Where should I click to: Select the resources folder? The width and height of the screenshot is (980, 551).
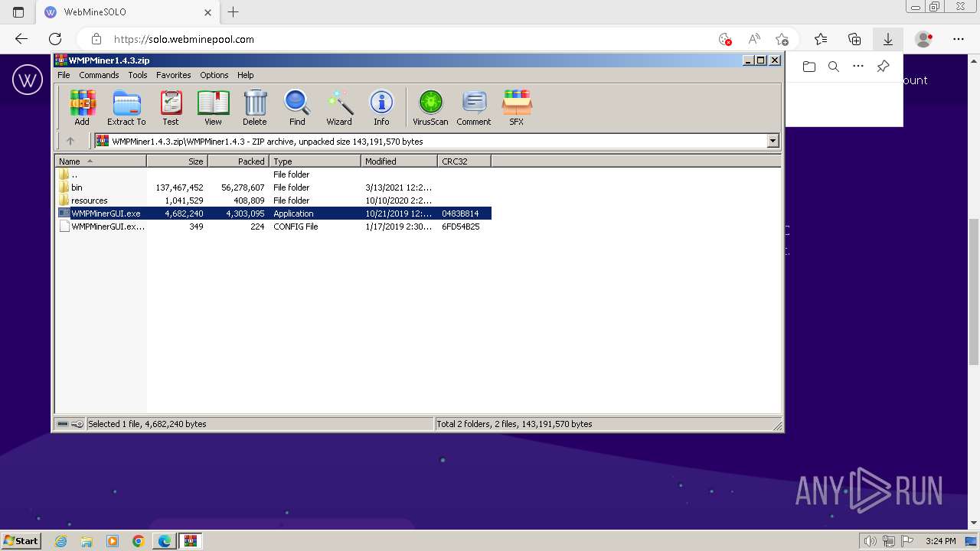tap(273, 201)
